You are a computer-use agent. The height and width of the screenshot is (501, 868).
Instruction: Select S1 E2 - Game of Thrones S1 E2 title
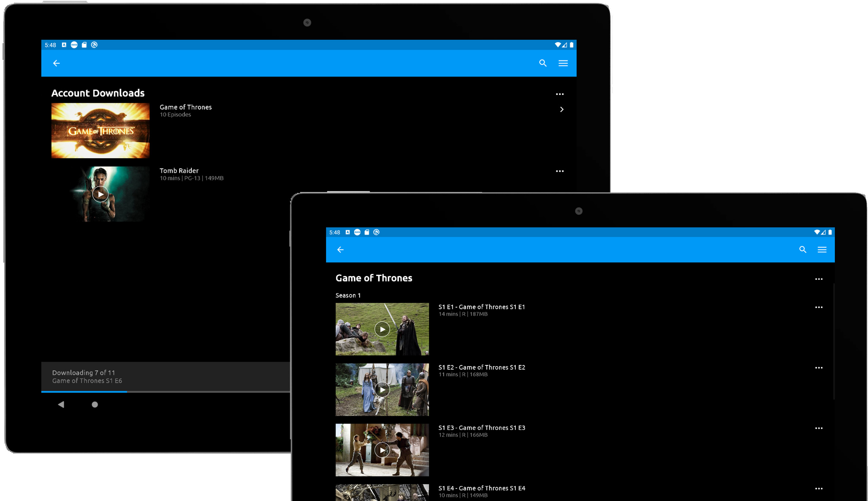click(x=481, y=367)
